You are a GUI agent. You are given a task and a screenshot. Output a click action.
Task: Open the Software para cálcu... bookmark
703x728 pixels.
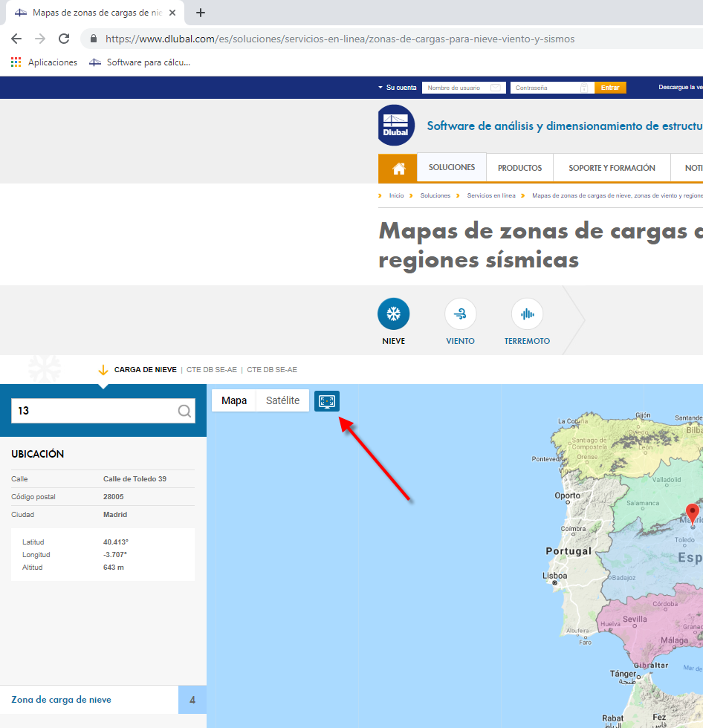[140, 62]
